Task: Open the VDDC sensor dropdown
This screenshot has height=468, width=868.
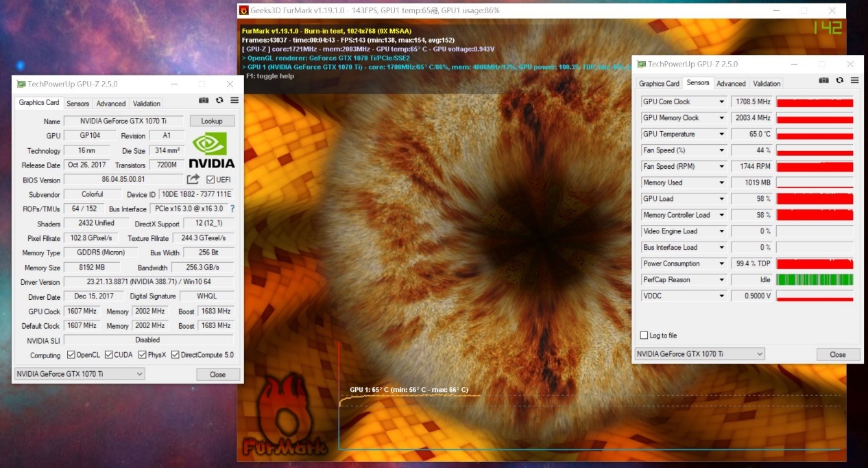Action: tap(721, 296)
